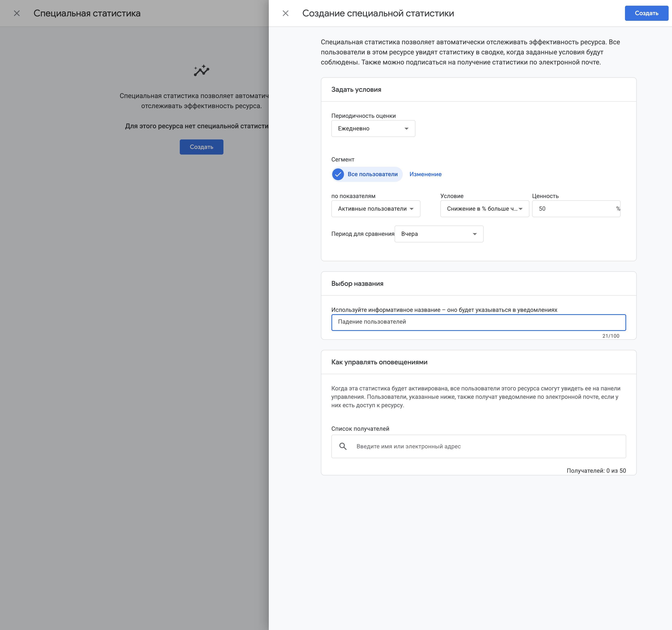Close the Создание специальной статистики panel

(x=285, y=13)
